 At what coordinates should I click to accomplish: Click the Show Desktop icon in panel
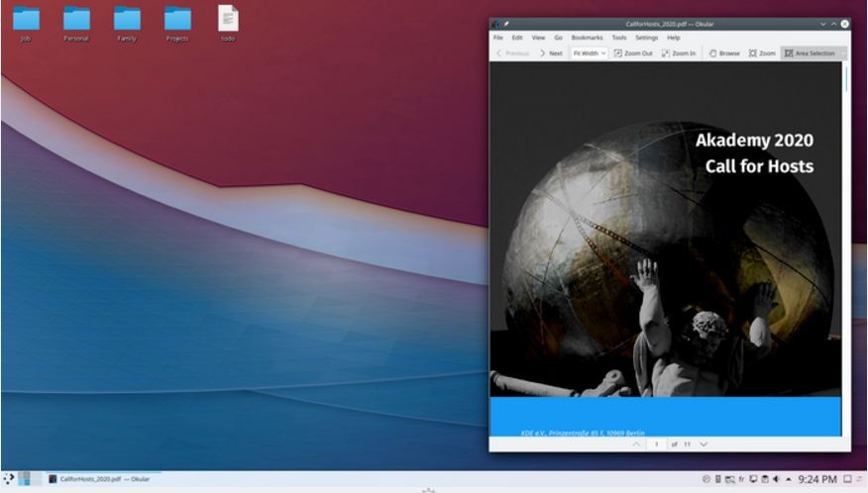tap(847, 479)
